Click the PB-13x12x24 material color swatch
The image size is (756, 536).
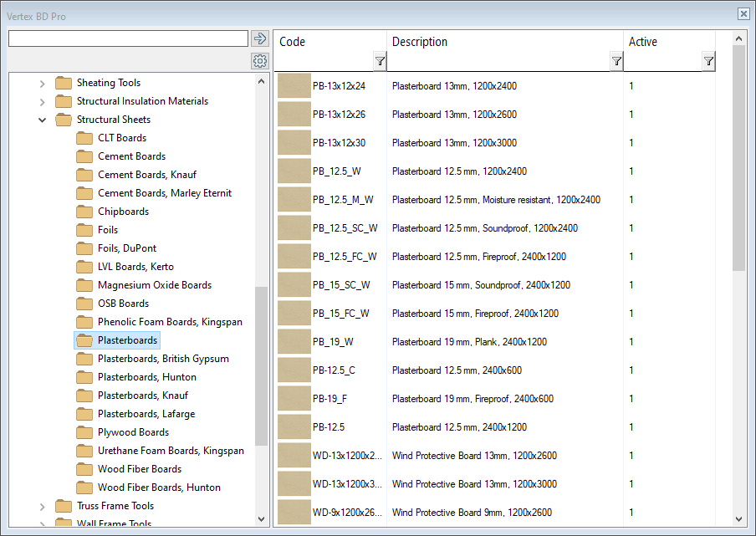click(x=294, y=85)
